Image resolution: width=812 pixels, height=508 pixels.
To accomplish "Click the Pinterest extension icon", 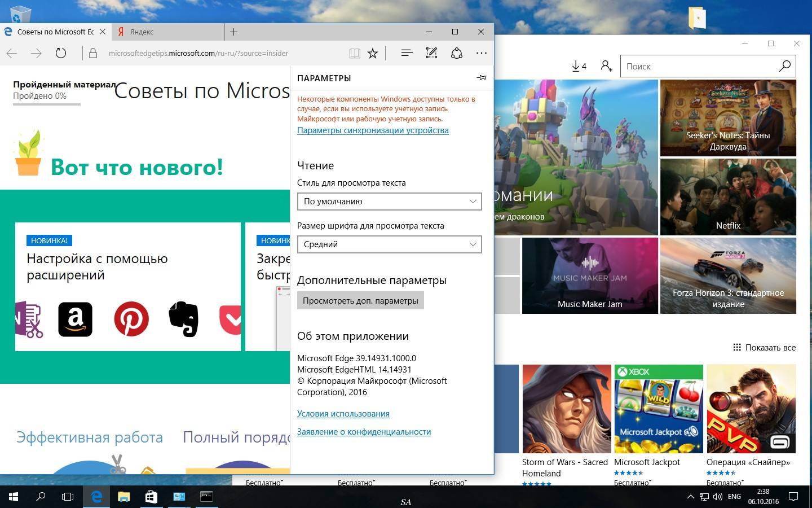I will 131,319.
